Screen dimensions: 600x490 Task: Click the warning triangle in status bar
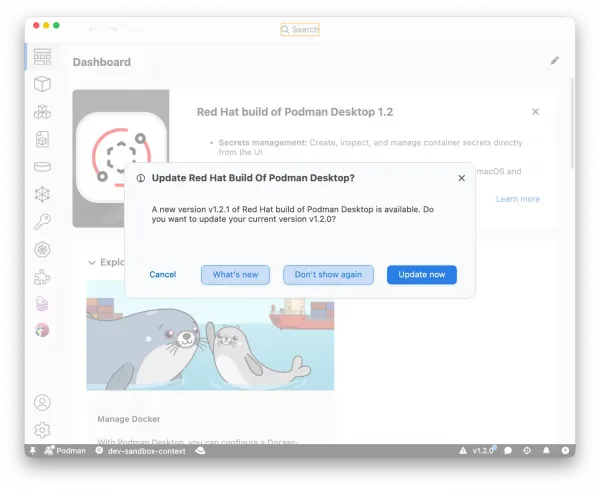click(x=463, y=451)
